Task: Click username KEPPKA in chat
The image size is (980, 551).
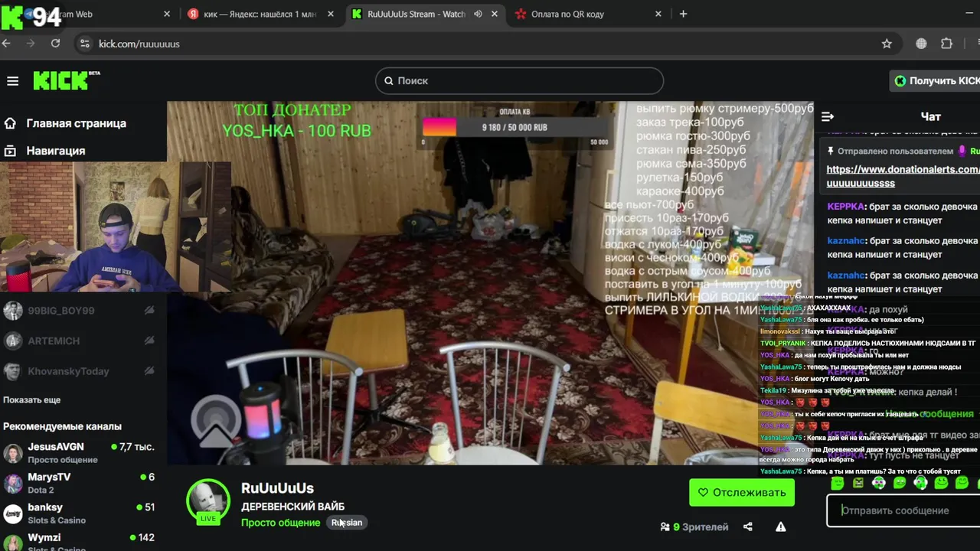Action: (846, 207)
